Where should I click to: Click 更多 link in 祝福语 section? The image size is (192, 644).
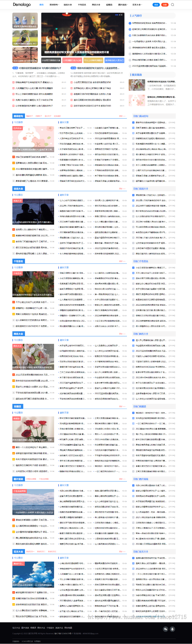tap(122, 407)
